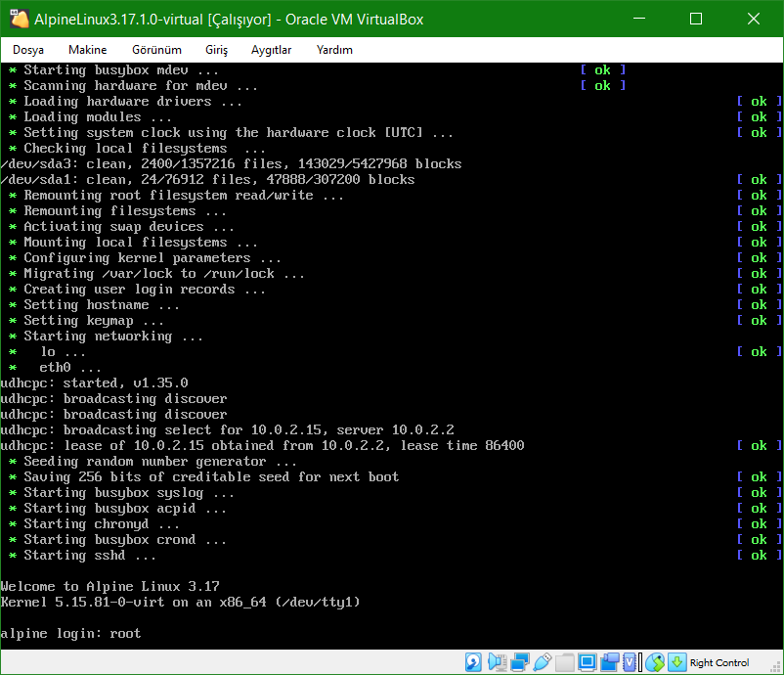Screen dimensions: 784x675
Task: Click the CPU virtualization 'V' status icon
Action: pos(630,662)
